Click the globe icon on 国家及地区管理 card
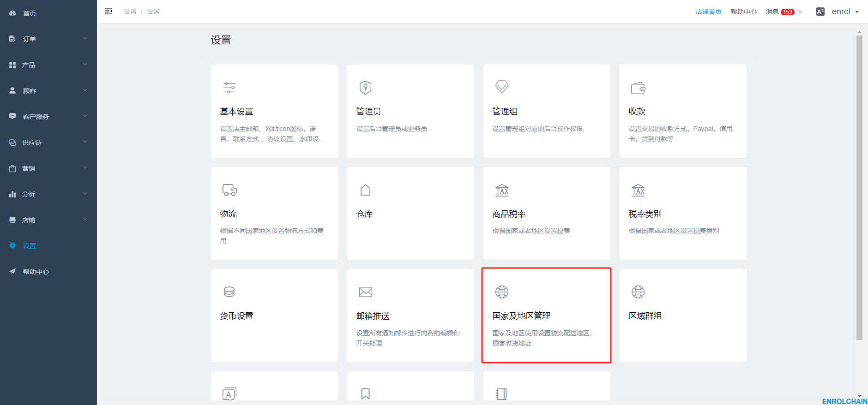The image size is (868, 405). click(x=502, y=292)
